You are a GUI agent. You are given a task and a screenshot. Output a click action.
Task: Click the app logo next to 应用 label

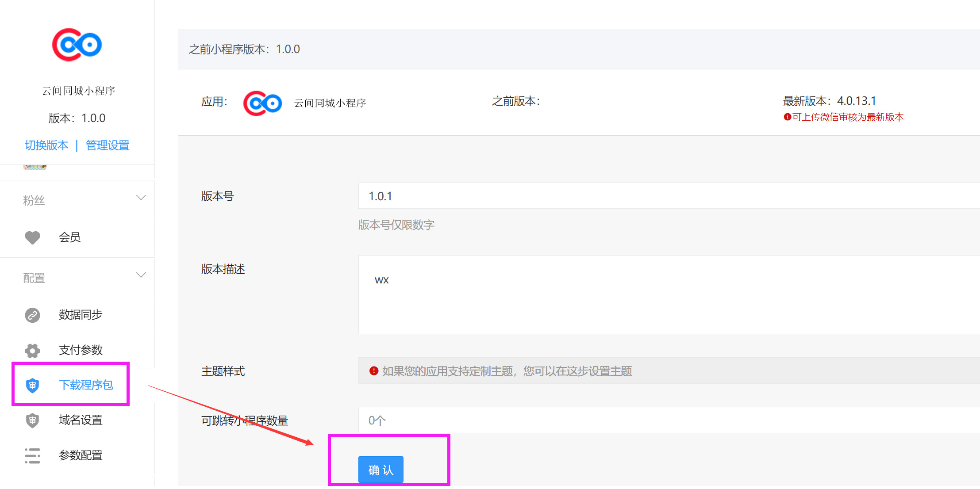pyautogui.click(x=262, y=103)
